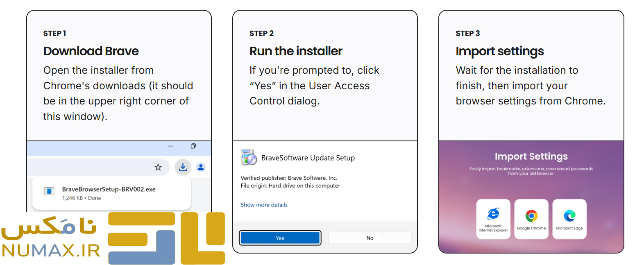The height and width of the screenshot is (265, 644).
Task: Open Chrome's downloads tray icon
Action: point(183,167)
